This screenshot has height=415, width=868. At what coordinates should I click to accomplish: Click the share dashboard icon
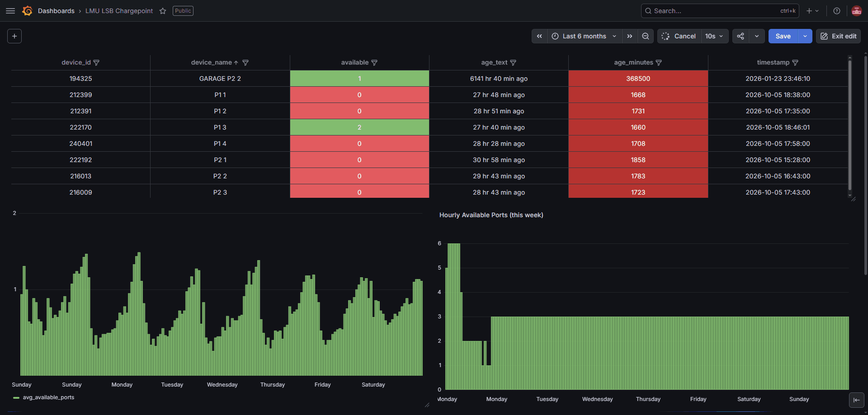pyautogui.click(x=741, y=36)
